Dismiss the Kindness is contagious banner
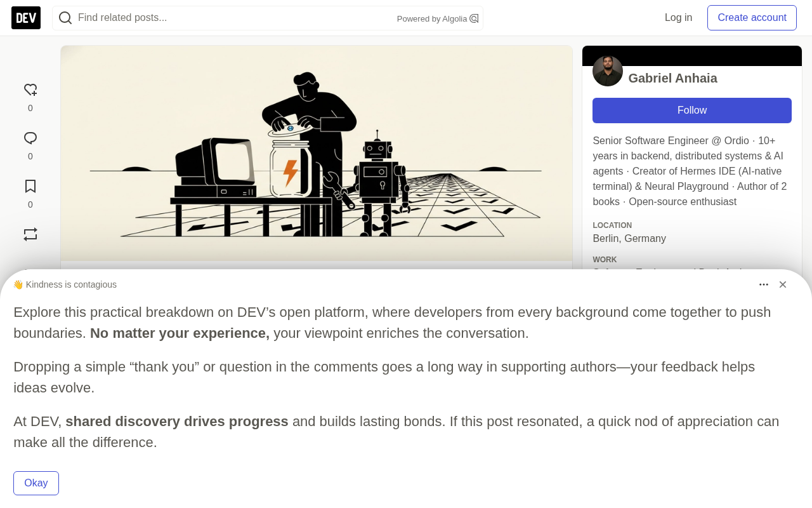The width and height of the screenshot is (812, 508). tap(783, 284)
